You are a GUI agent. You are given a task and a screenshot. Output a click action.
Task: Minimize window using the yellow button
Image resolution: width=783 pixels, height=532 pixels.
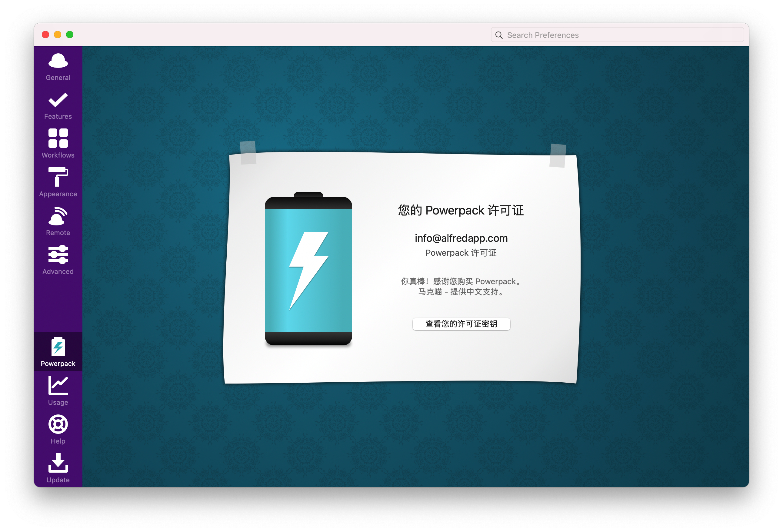tap(58, 35)
